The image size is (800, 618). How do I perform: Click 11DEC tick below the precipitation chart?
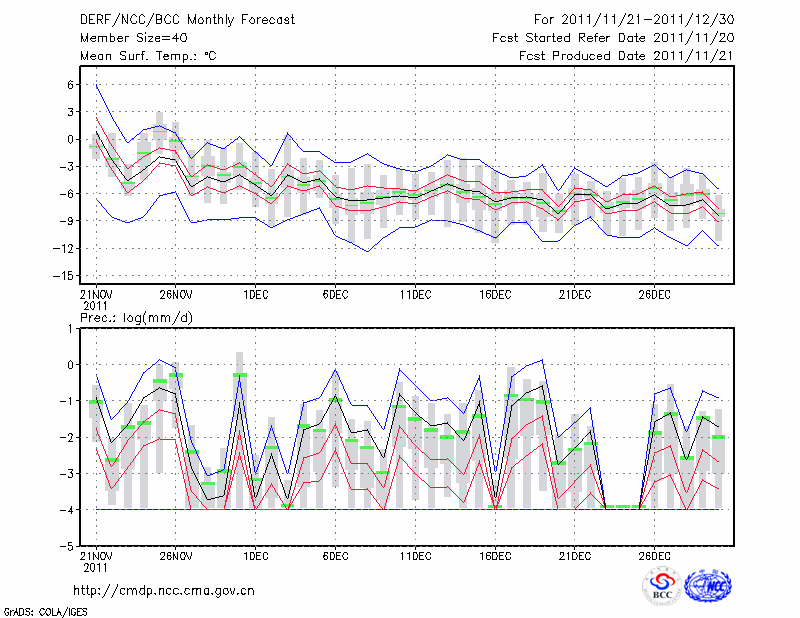(x=415, y=555)
